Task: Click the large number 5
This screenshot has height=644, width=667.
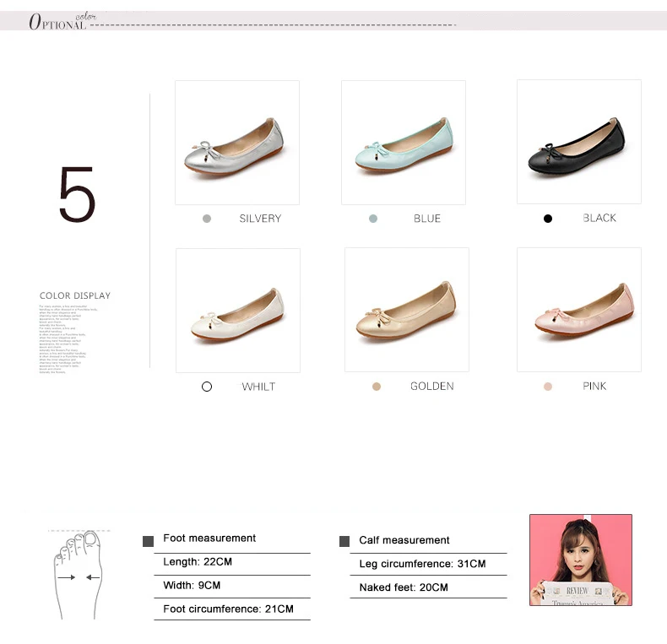Action: coord(77,194)
